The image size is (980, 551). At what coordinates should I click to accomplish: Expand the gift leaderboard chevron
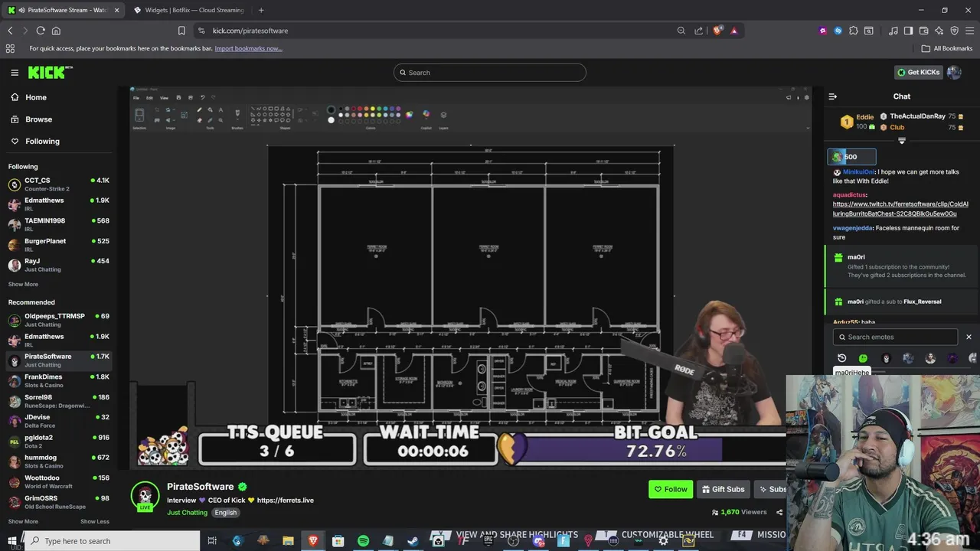[x=902, y=141]
